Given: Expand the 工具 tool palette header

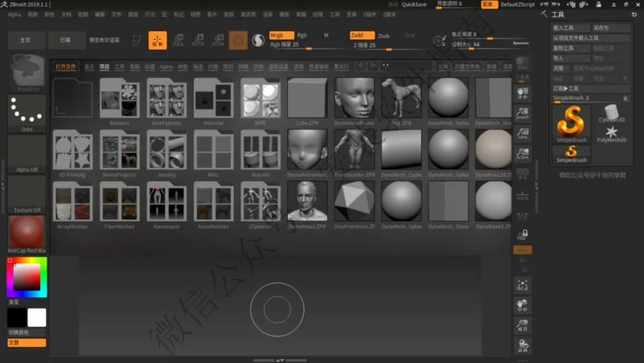Looking at the screenshot, I should [x=558, y=14].
